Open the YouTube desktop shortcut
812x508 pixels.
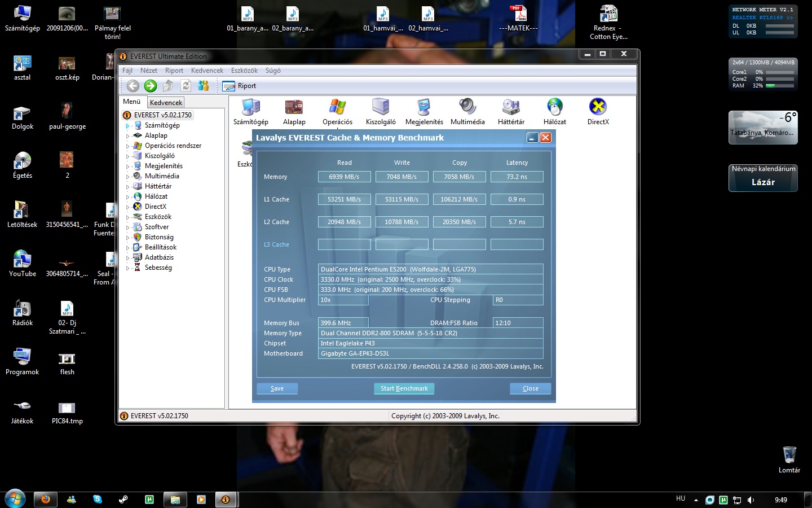click(23, 264)
